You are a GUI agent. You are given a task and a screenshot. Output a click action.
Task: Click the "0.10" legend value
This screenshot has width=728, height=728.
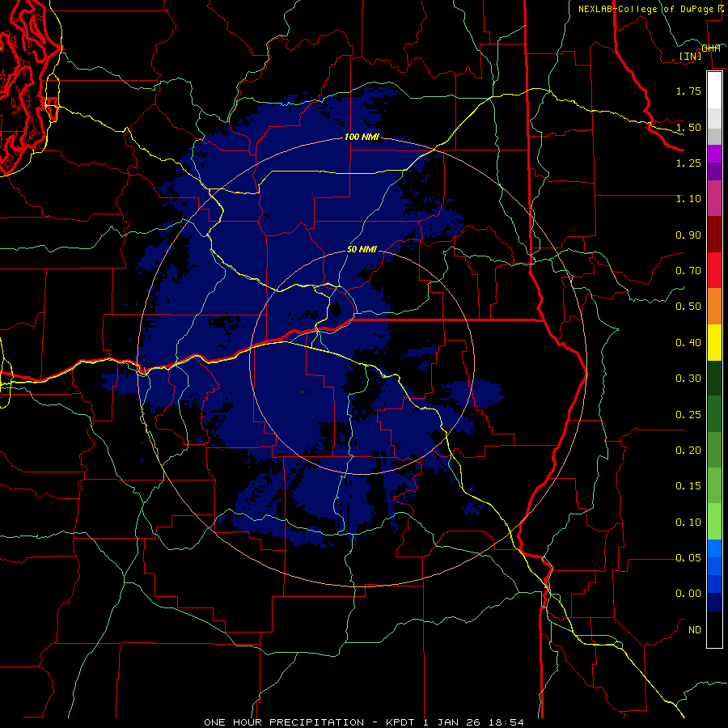point(688,522)
